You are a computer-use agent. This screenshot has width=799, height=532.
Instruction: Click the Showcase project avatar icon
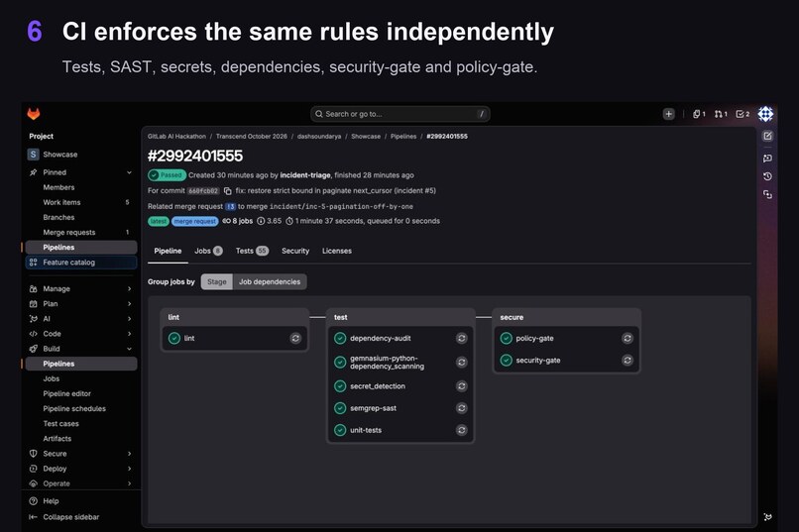point(33,155)
